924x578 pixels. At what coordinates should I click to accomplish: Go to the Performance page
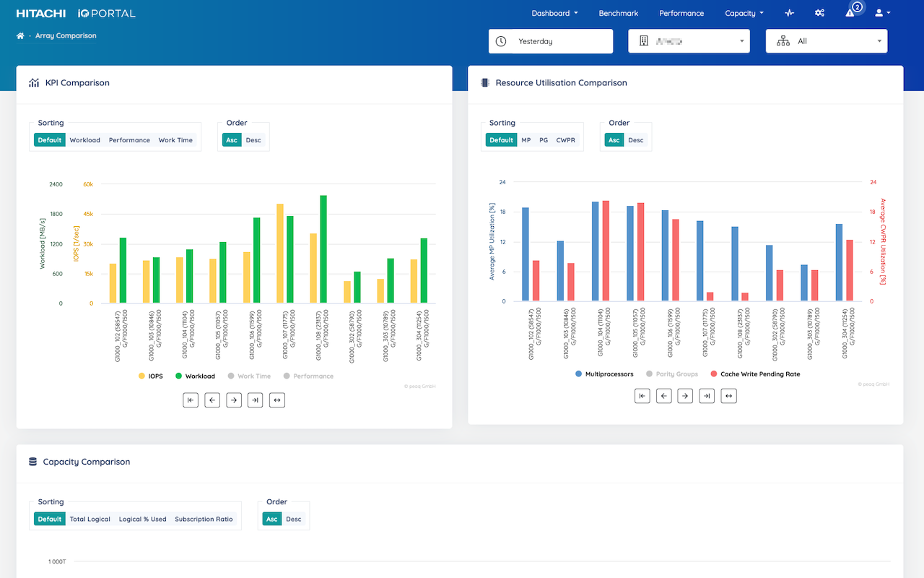[x=681, y=13]
